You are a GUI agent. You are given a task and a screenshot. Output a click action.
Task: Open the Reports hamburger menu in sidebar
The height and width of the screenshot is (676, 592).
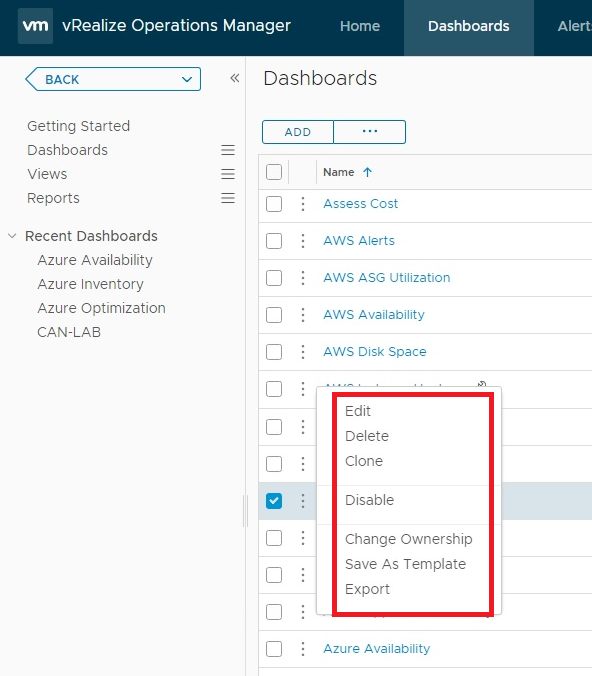coord(228,198)
